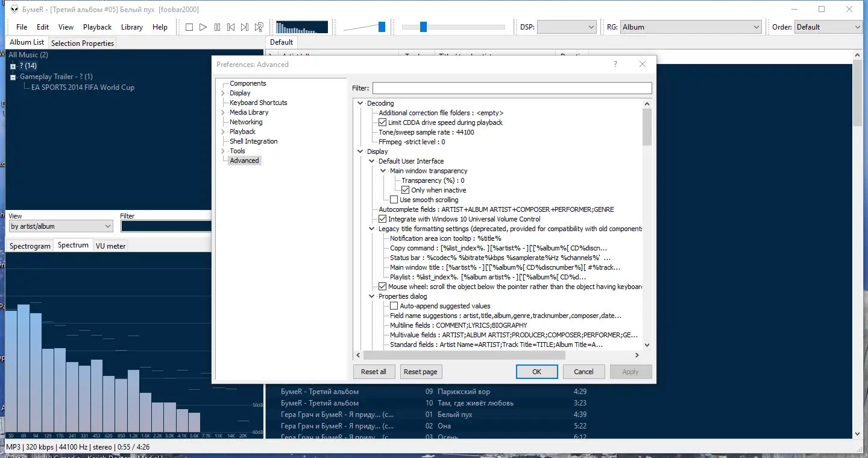Open the 'by artist/album' View dropdown
The height and width of the screenshot is (458, 868).
(x=61, y=226)
